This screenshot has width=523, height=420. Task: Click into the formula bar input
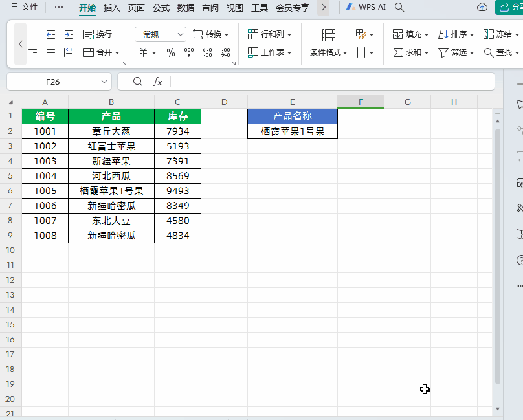coord(332,82)
